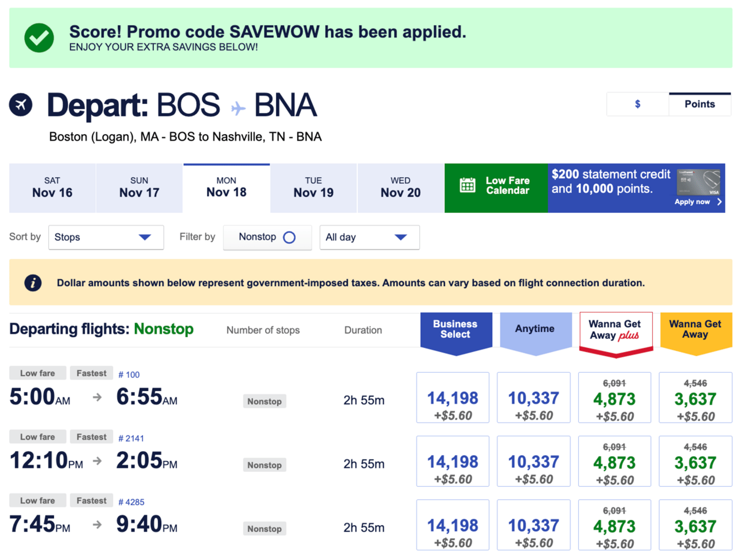Select Business Select fare for 5:00 AM flight
Viewport: 741px width, 560px height.
coord(453,398)
